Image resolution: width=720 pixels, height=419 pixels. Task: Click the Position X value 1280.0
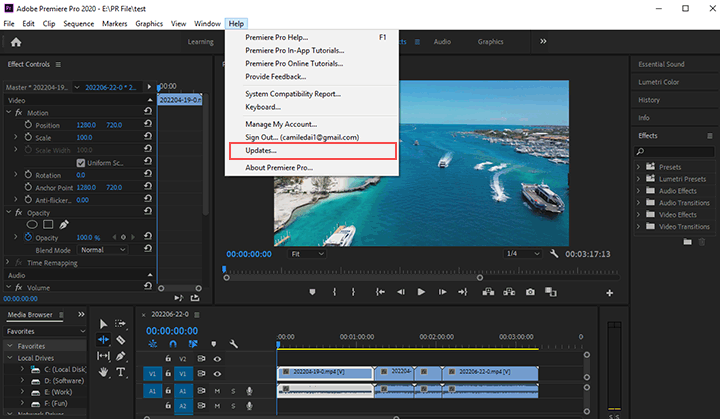(86, 125)
